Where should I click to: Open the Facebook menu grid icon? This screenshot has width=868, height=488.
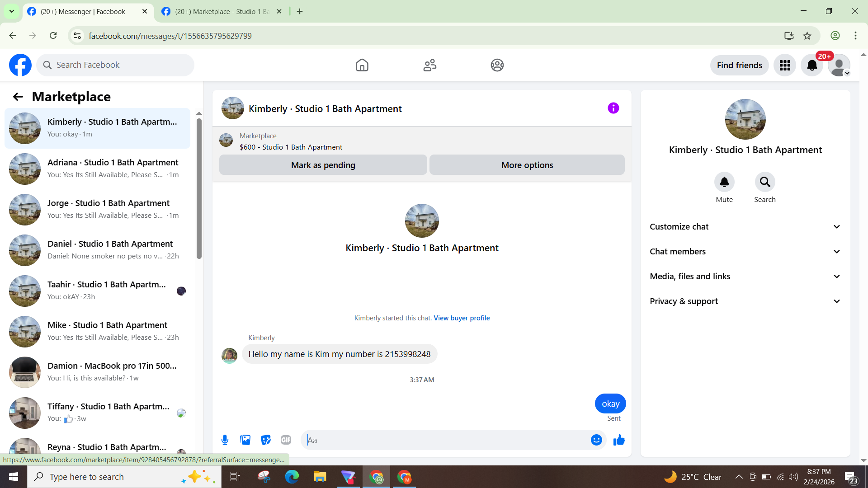point(785,66)
